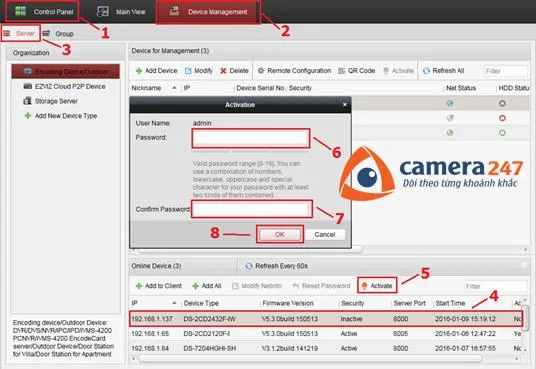Click the online device horizontal scrollbar

(x=309, y=358)
